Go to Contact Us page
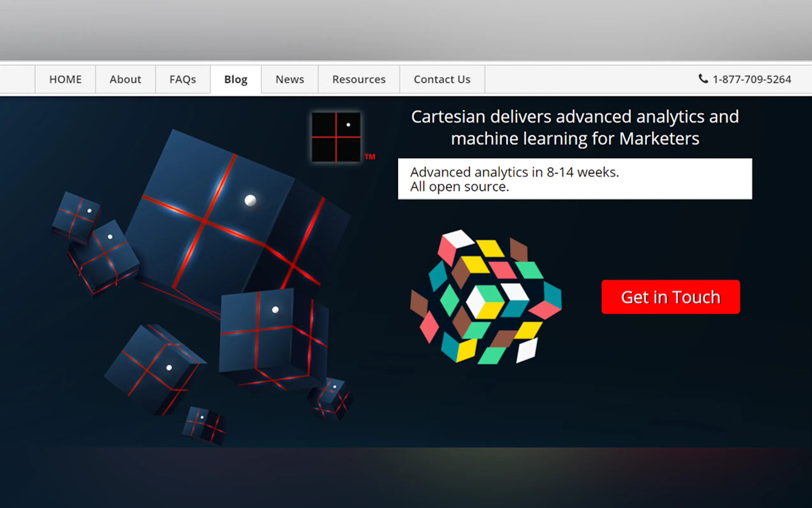Image resolution: width=812 pixels, height=508 pixels. 442,79
